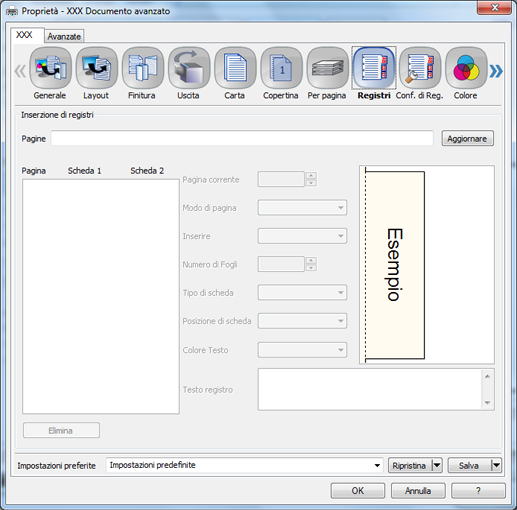The width and height of the screenshot is (517, 510).
Task: Select the Colore settings icon
Action: point(466,68)
